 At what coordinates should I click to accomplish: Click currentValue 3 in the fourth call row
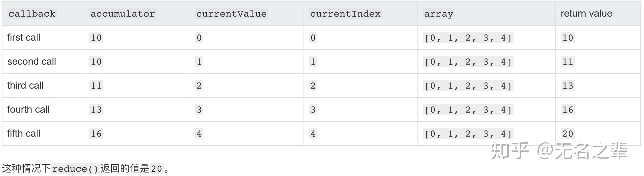coord(199,110)
